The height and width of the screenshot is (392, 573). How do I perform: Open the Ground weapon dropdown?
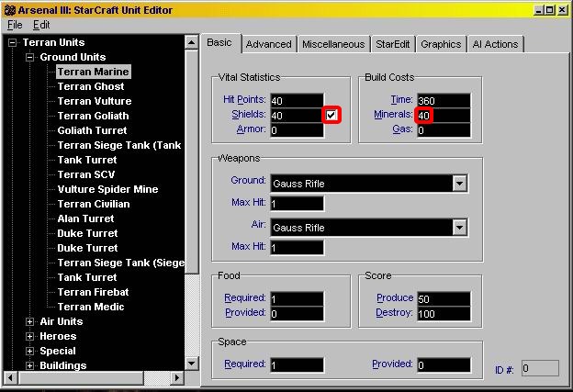click(x=459, y=184)
